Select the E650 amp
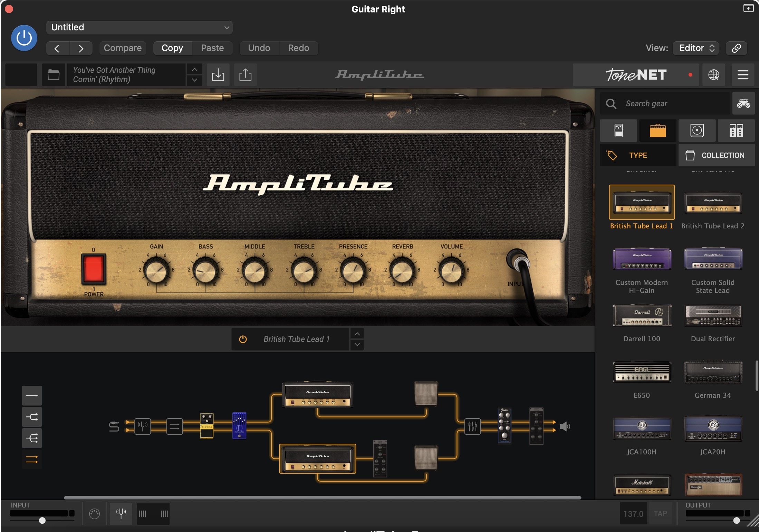Image resolution: width=759 pixels, height=532 pixels. pos(642,372)
